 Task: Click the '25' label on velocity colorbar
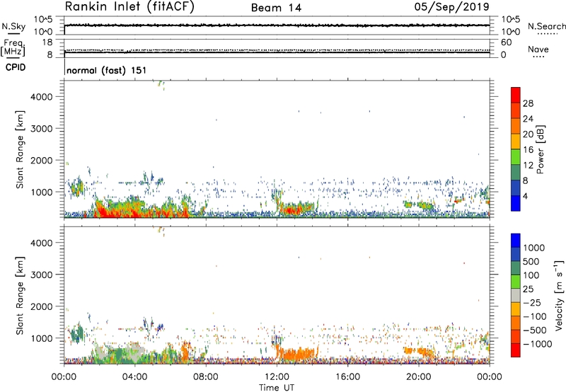(x=528, y=289)
